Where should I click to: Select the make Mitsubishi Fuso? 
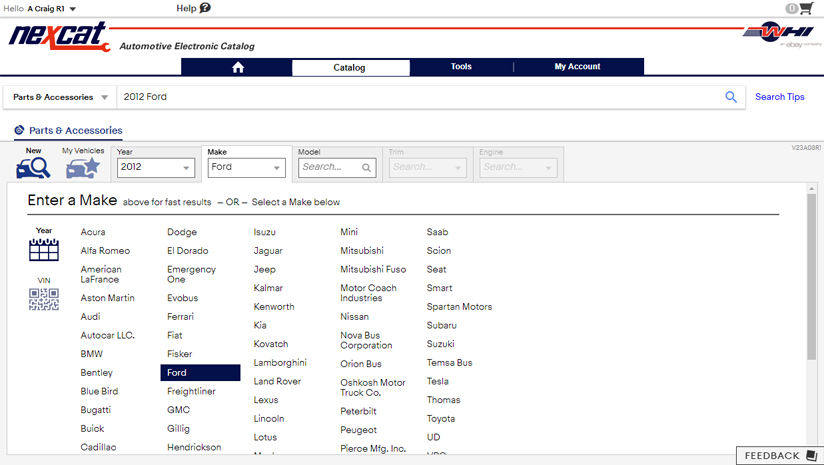click(373, 270)
